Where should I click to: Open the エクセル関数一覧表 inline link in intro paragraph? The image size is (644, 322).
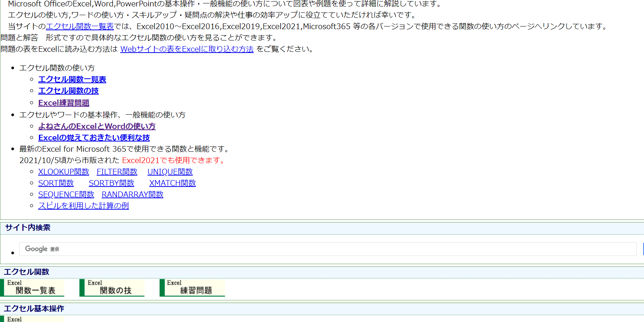pos(80,26)
